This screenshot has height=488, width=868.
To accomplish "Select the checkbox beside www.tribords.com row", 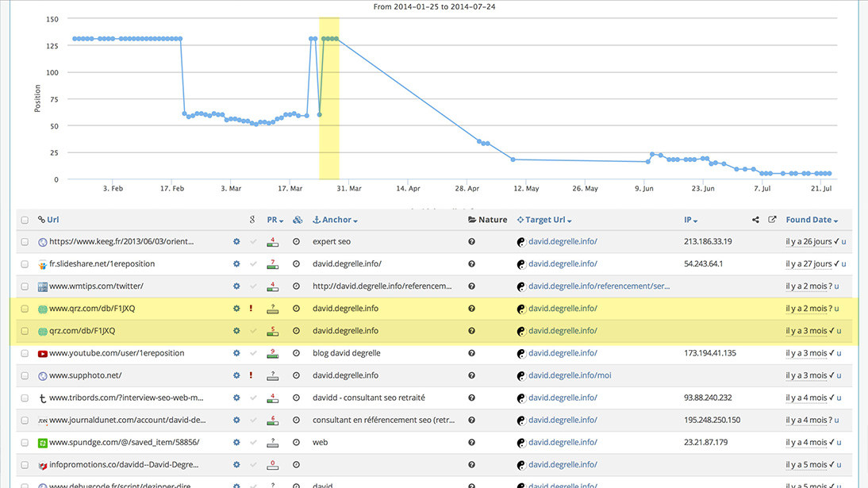I will [25, 398].
